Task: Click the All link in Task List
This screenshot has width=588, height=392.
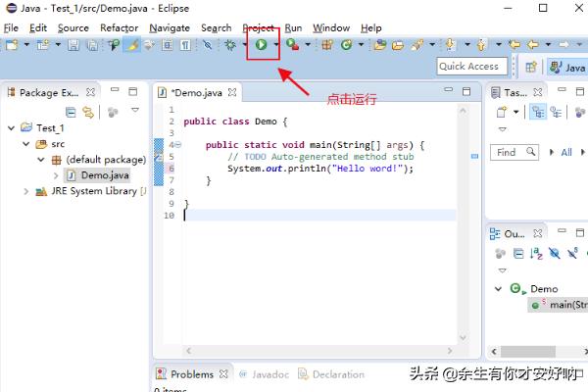Action: click(566, 152)
